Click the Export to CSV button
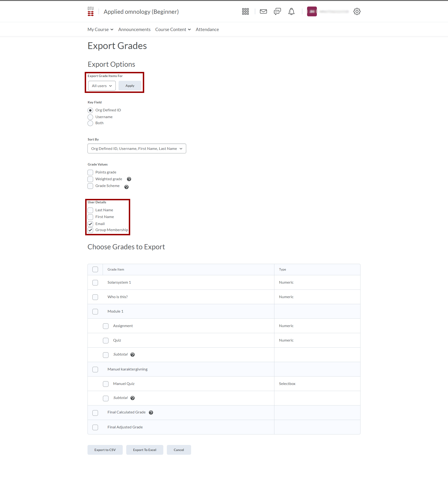 coord(105,450)
